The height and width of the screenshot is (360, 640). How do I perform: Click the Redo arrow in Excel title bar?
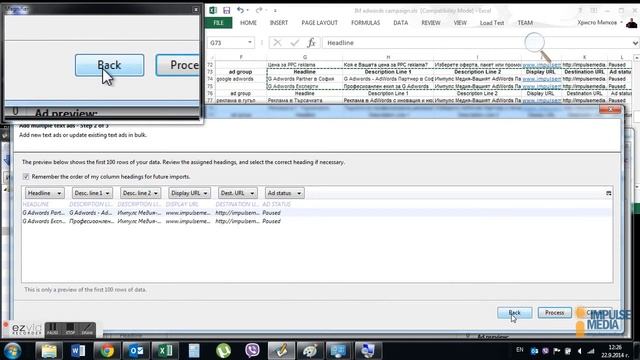[x=259, y=10]
